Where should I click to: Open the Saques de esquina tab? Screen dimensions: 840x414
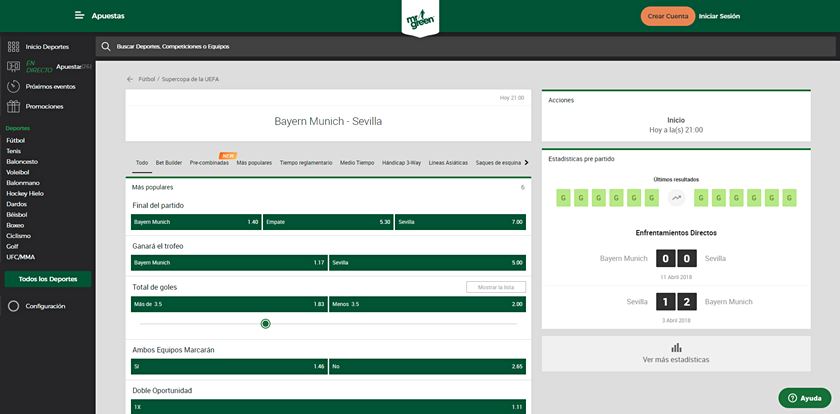coord(498,163)
